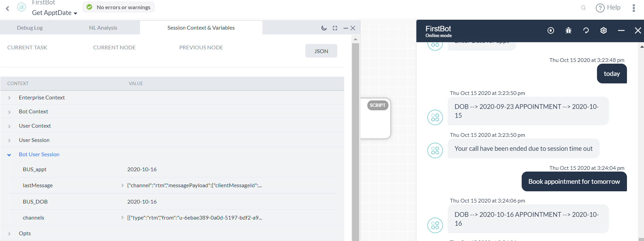Select Session Context & Variables tab
Viewport: 644px width, 241px height.
pyautogui.click(x=201, y=28)
